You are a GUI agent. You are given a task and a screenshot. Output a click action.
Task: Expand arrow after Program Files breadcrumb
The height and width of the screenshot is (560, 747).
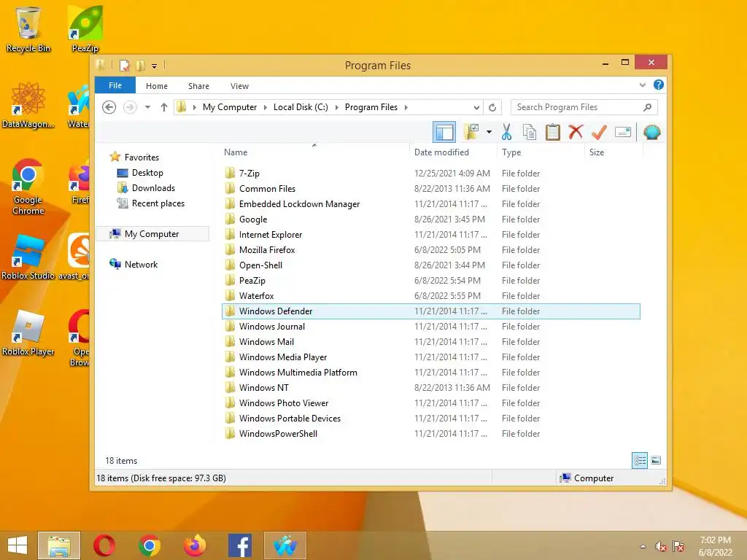(x=406, y=107)
